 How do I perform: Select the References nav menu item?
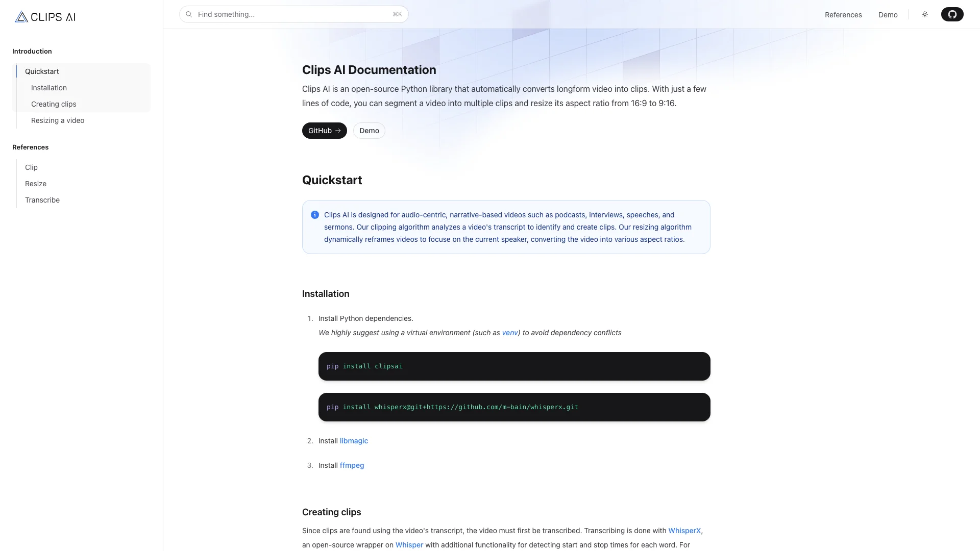(843, 14)
